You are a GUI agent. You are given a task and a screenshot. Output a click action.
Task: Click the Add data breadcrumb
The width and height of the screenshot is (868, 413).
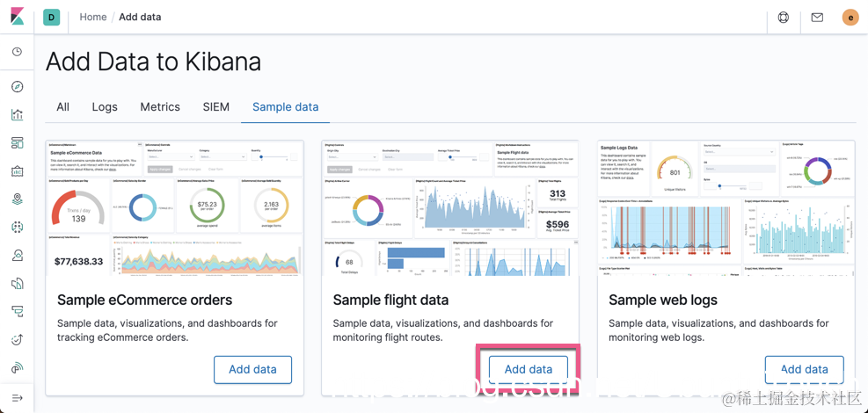(x=140, y=18)
